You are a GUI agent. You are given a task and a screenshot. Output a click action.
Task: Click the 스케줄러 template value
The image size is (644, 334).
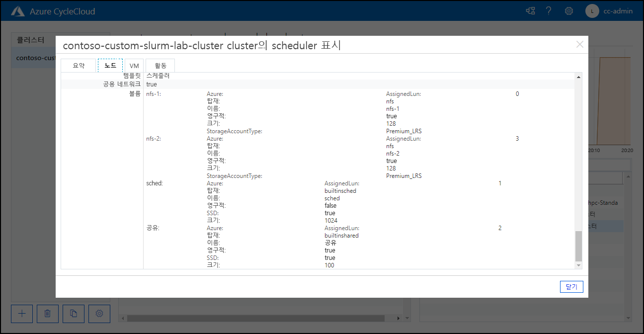(x=158, y=76)
